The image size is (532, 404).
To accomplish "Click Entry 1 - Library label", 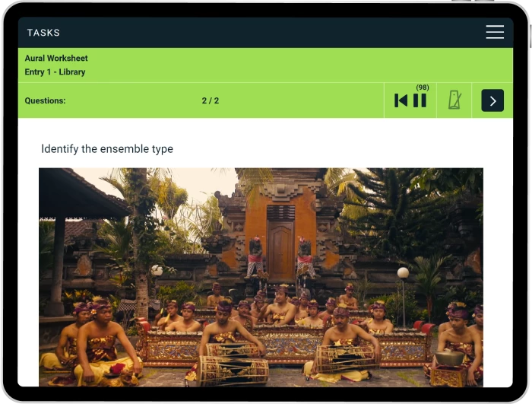I will tap(55, 72).
